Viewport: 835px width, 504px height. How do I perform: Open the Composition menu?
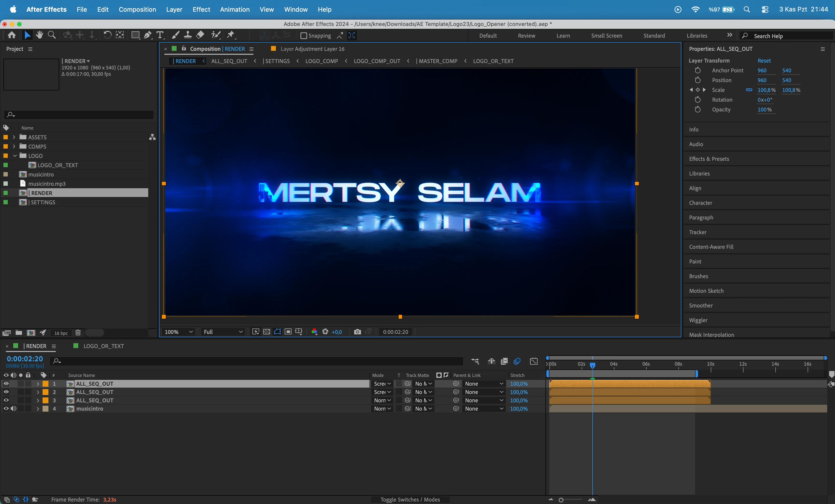pyautogui.click(x=137, y=10)
